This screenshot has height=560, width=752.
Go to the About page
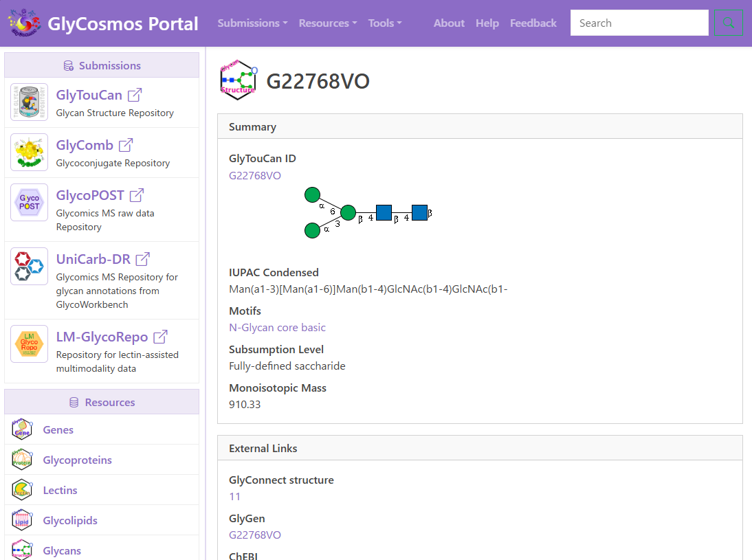tap(449, 23)
